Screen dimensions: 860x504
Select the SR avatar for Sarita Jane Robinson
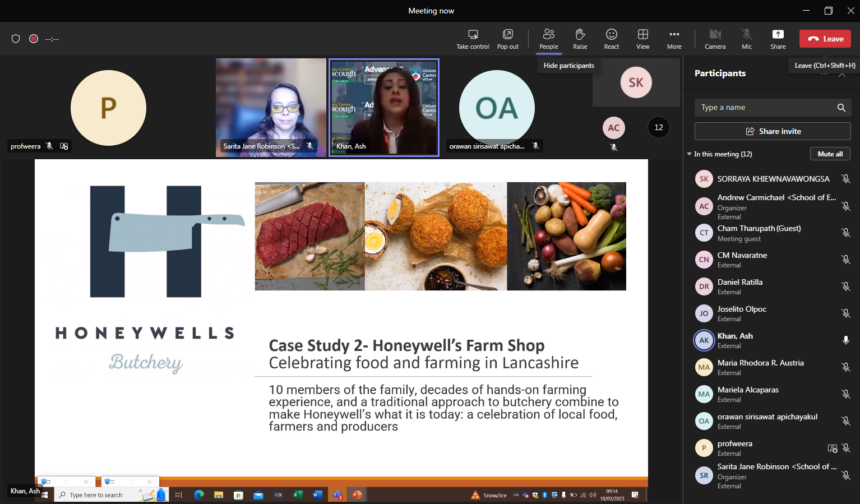point(704,475)
